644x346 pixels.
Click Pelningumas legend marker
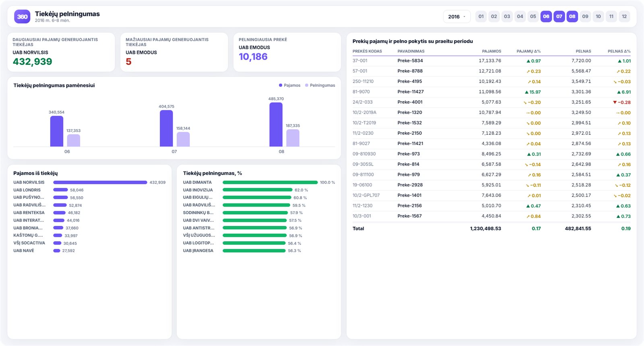coord(307,85)
